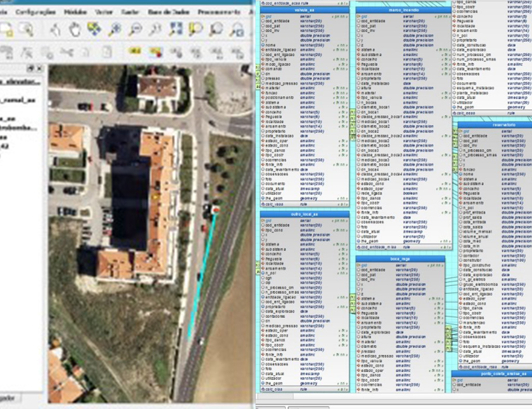532x409 pixels.
Task: Open the Raster menu
Action: [130, 12]
